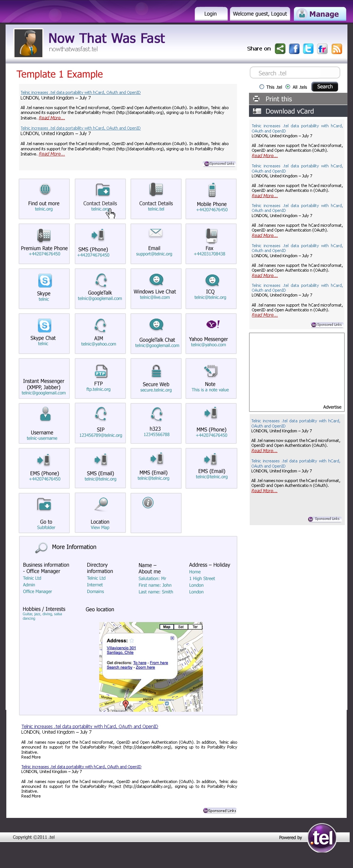Click the black Search button

(325, 86)
